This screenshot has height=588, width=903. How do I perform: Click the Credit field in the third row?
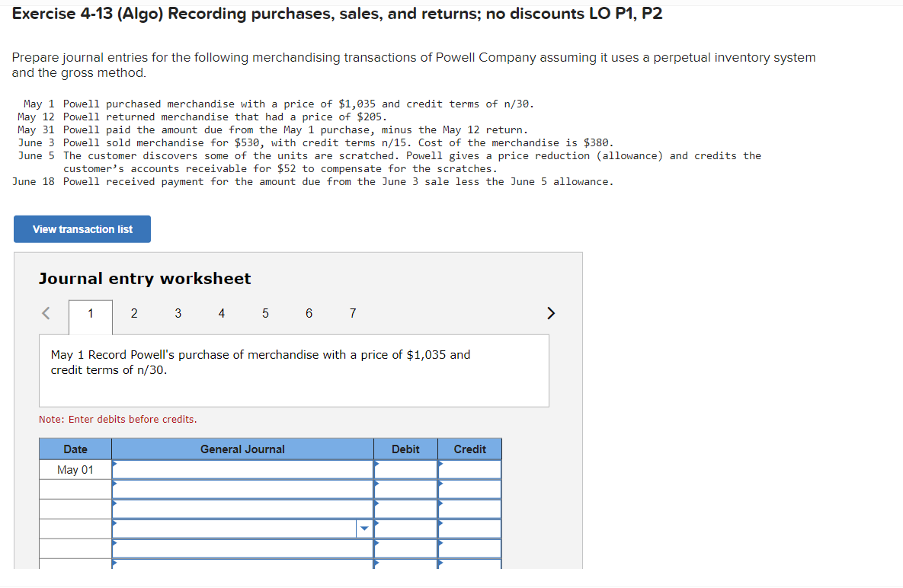click(x=469, y=508)
